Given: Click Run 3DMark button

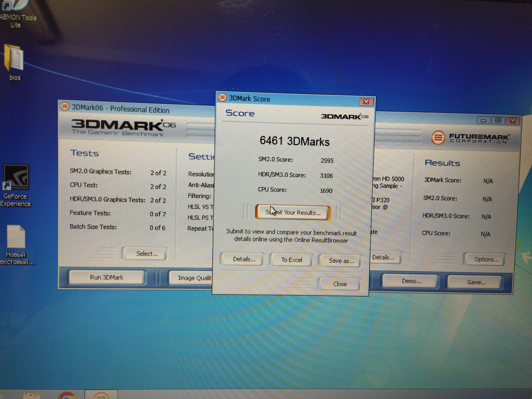Looking at the screenshot, I should tap(106, 277).
